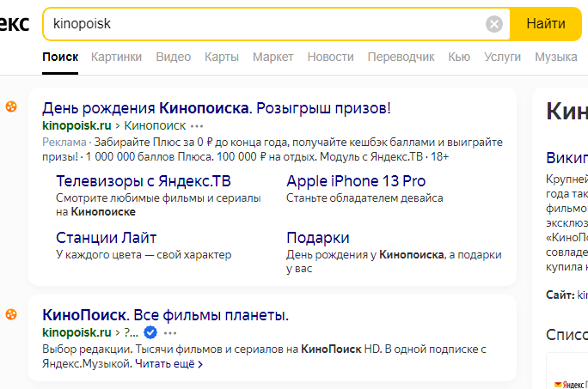Open three-dots menu of second result

[x=170, y=333]
